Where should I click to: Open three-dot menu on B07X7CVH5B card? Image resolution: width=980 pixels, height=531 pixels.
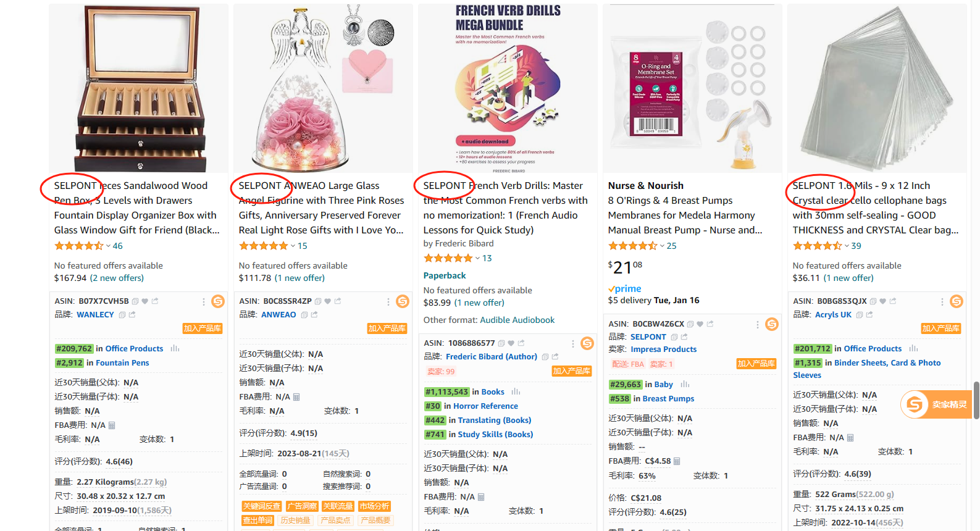pos(203,301)
